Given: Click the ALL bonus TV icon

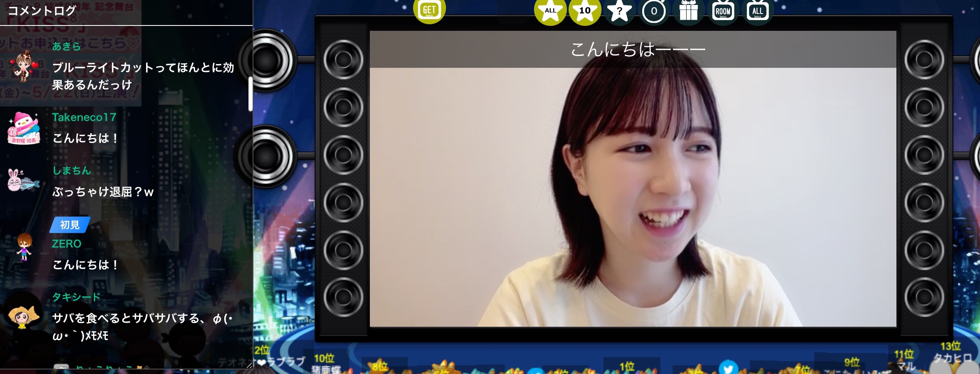Looking at the screenshot, I should click(757, 12).
